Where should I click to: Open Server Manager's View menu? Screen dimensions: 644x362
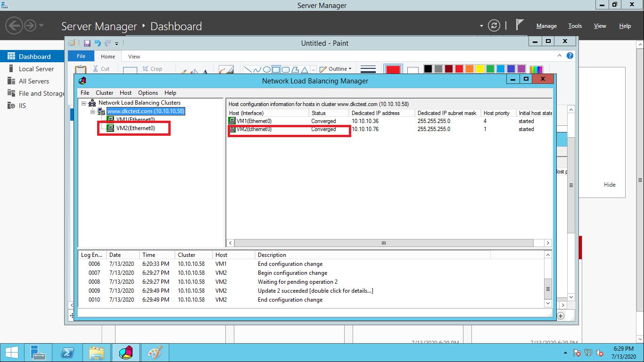[600, 26]
